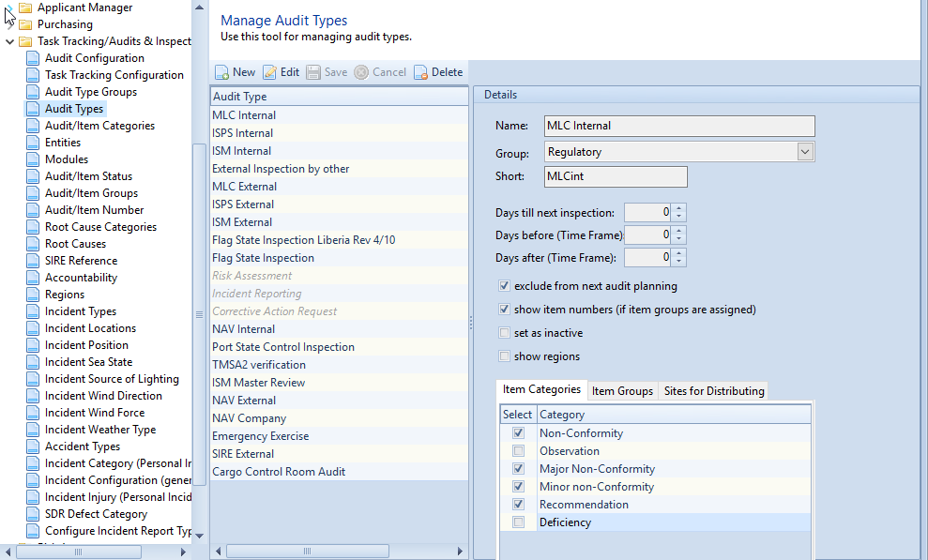Click the Delete toolbar icon
928x560 pixels.
420,73
